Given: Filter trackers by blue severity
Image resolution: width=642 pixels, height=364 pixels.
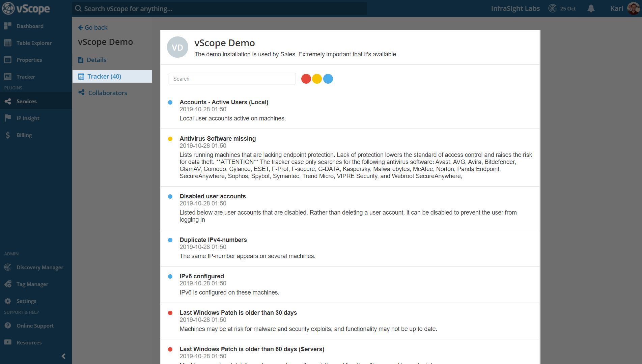Looking at the screenshot, I should 328,79.
